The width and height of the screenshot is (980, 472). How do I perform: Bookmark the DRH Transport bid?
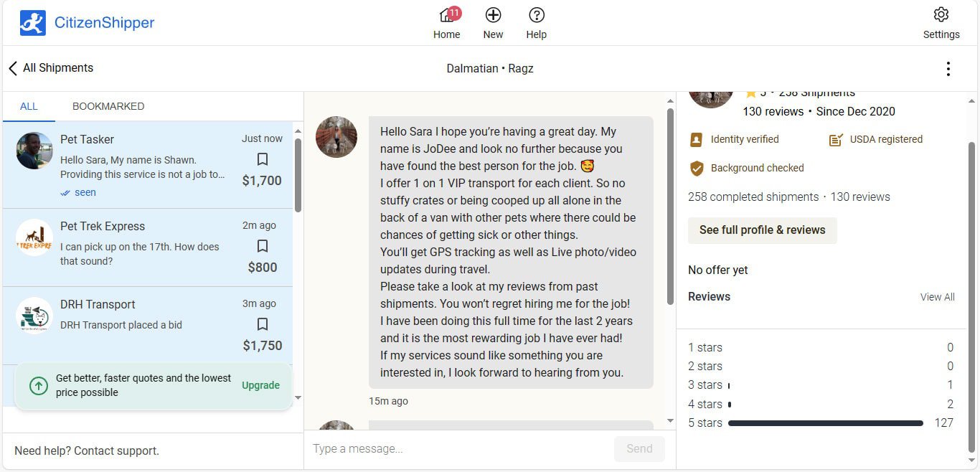pyautogui.click(x=262, y=324)
